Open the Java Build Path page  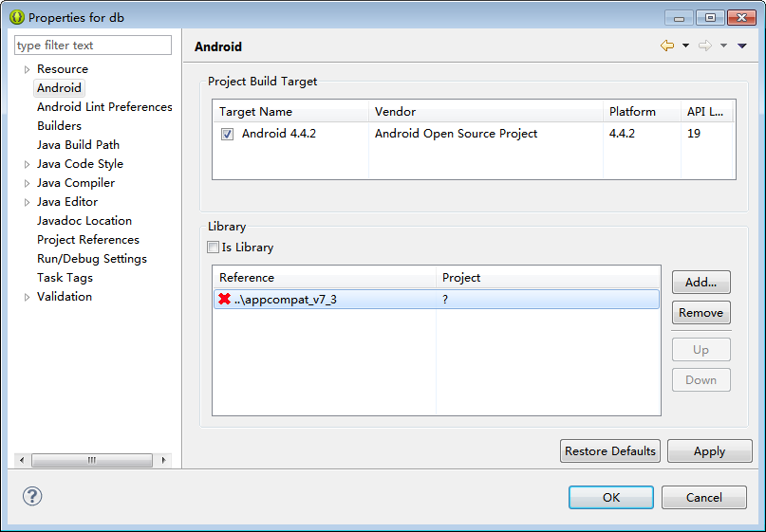point(78,145)
